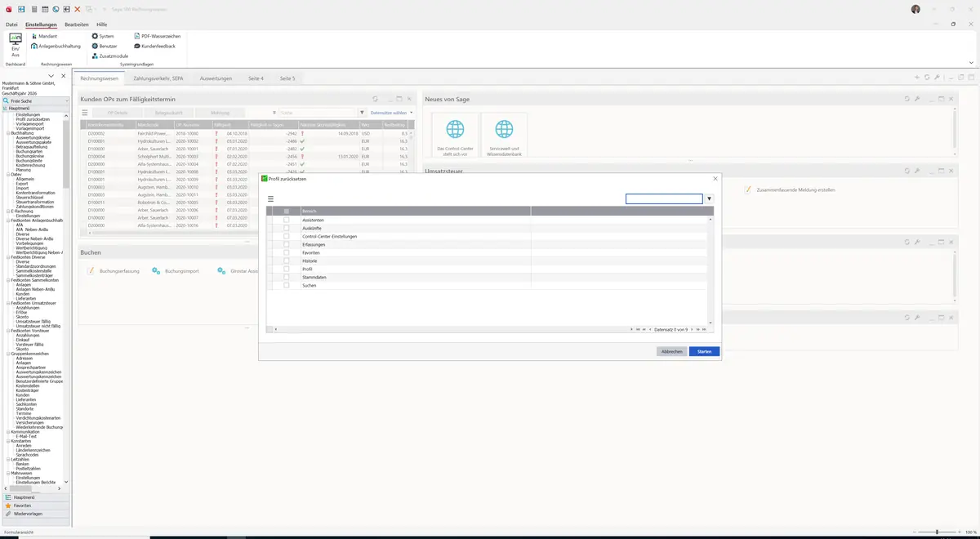The height and width of the screenshot is (539, 980).
Task: Click the red X icon in the quick toolbar
Action: click(77, 9)
